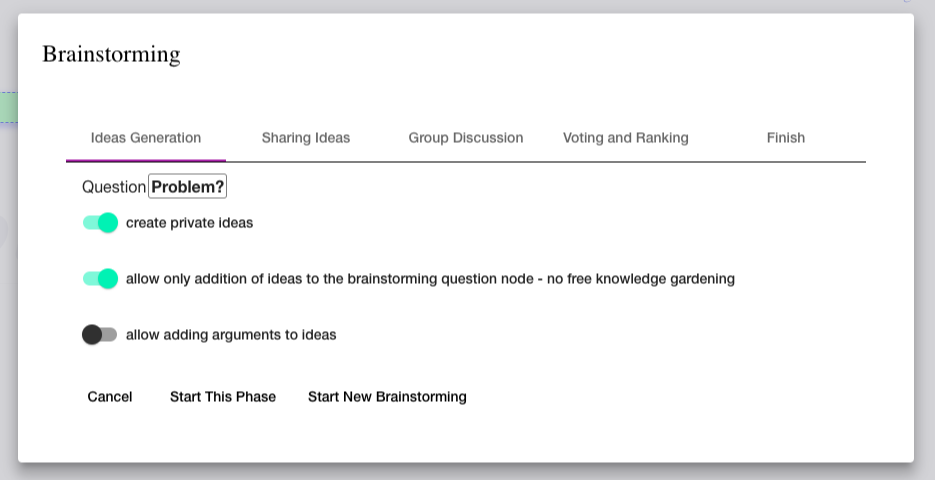The height and width of the screenshot is (480, 935).
Task: Select the Ideas Generation tab
Action: coord(146,138)
